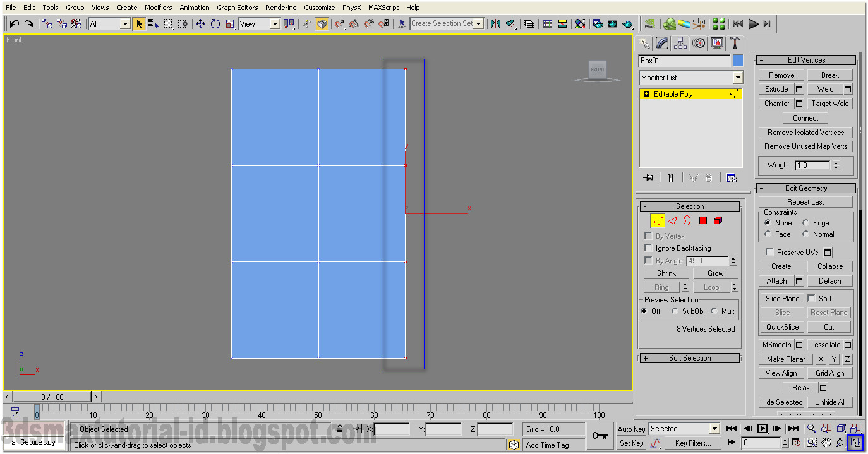The width and height of the screenshot is (868, 454).
Task: Open the Modifier List dropdown
Action: tap(737, 77)
